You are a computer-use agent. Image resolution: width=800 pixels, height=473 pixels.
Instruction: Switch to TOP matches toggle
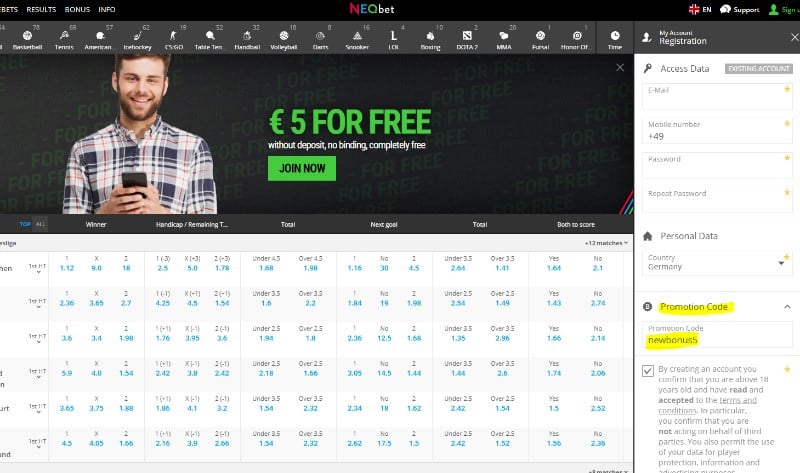[25, 224]
